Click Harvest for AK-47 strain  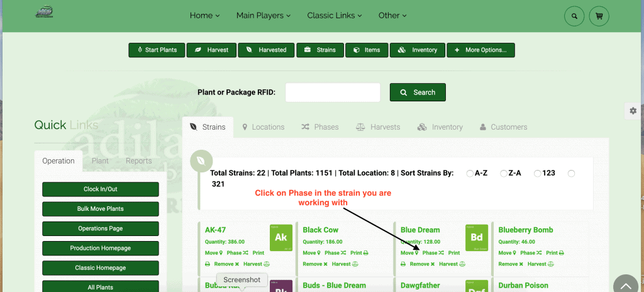point(257,264)
